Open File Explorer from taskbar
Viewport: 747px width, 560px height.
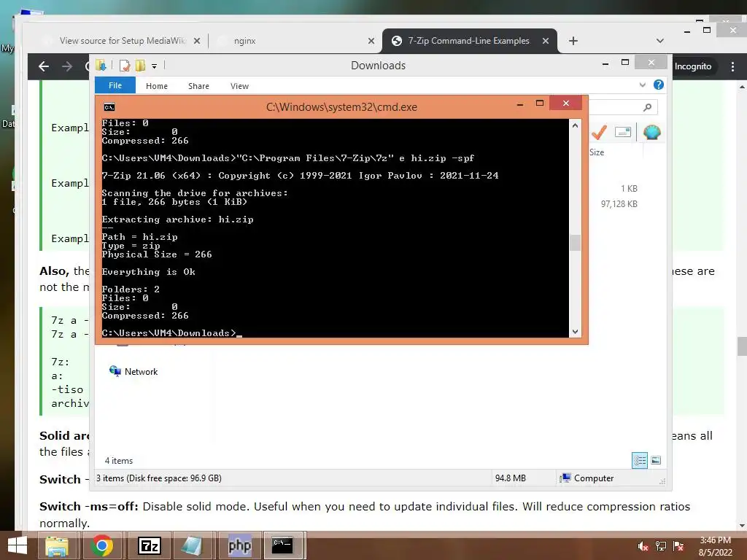pos(57,545)
